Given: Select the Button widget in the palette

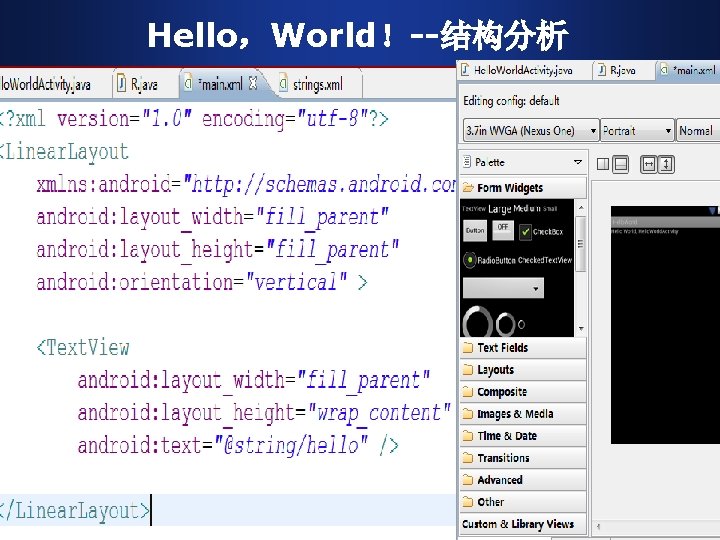Looking at the screenshot, I should pos(475,231).
